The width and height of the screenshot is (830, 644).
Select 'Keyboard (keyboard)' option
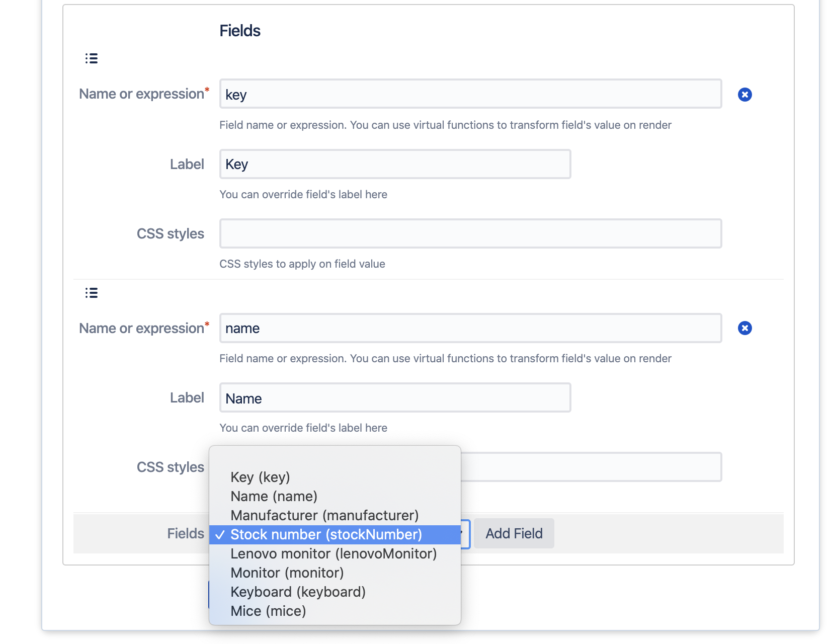click(335, 592)
